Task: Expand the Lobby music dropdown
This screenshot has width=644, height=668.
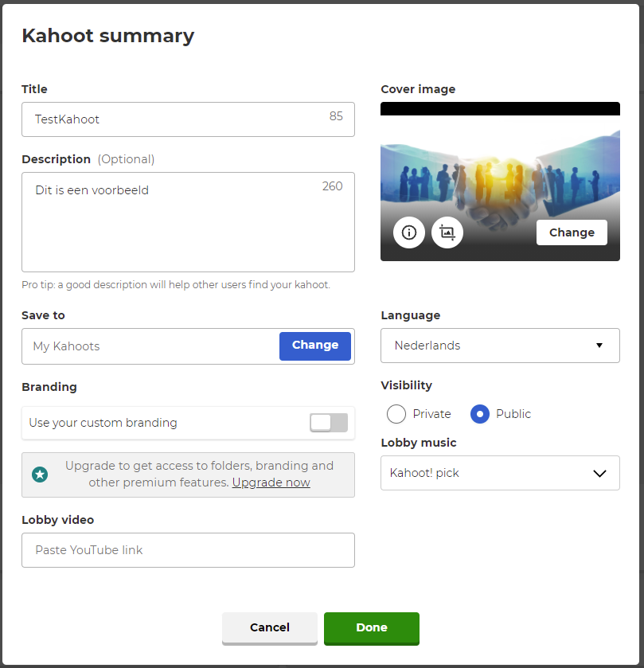Action: point(500,473)
